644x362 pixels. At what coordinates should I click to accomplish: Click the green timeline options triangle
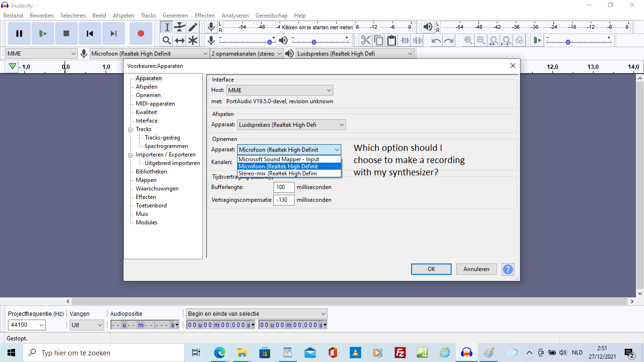point(13,66)
